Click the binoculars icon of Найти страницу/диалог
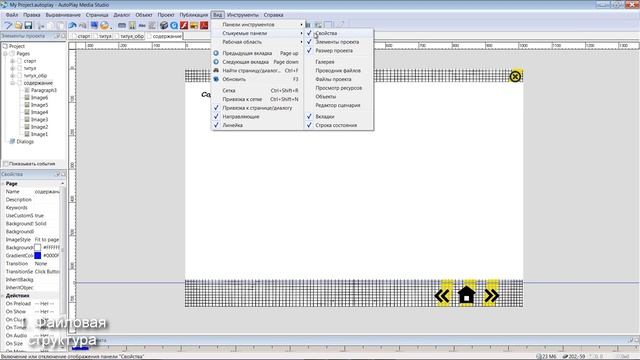 coord(216,71)
